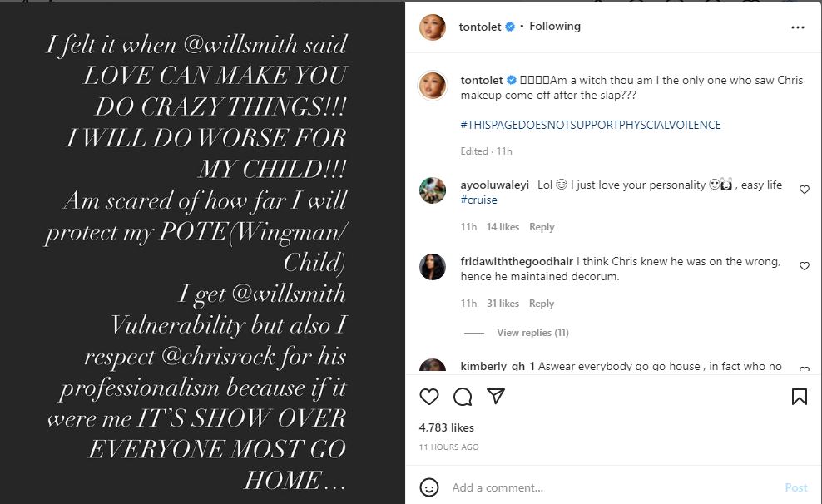
Task: Save post with bookmark icon
Action: tap(799, 397)
